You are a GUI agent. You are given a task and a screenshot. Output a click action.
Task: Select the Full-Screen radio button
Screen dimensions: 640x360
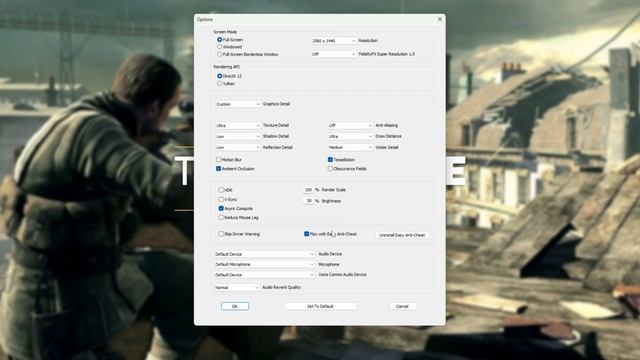coord(220,40)
